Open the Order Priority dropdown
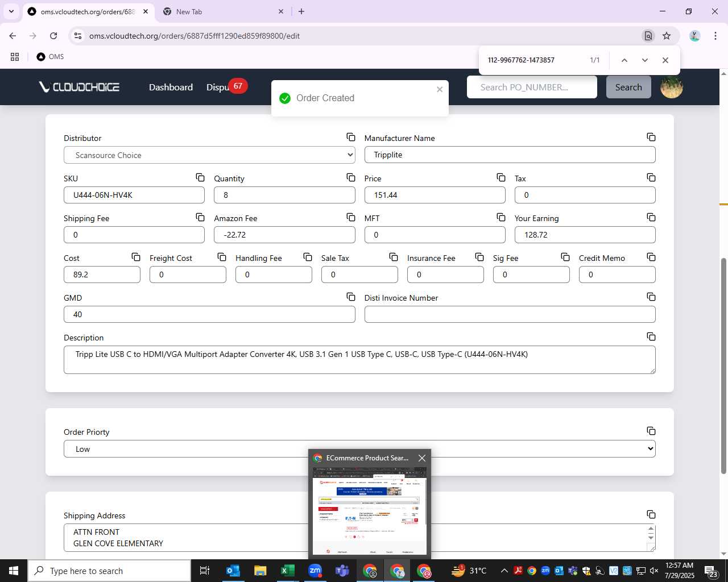The image size is (728, 582). [359, 449]
